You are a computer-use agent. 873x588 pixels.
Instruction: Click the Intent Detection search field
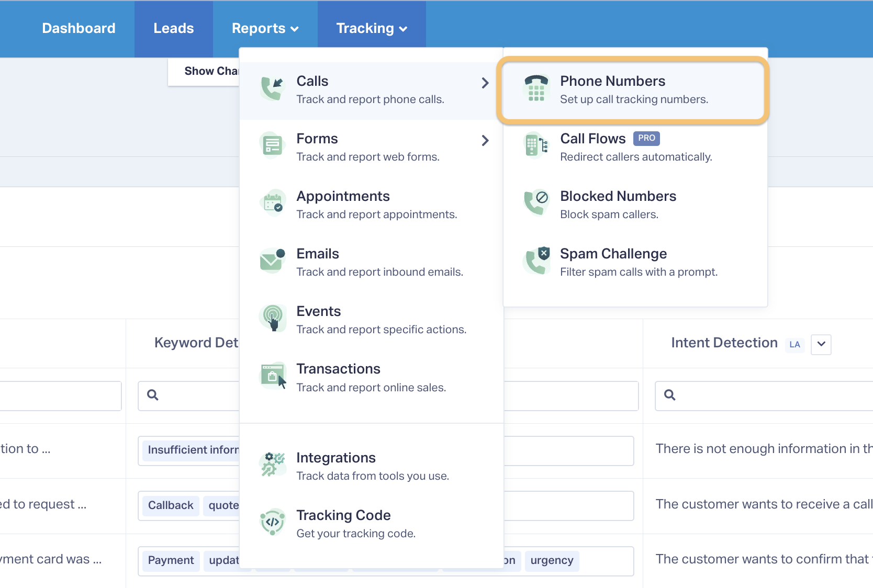pyautogui.click(x=764, y=395)
